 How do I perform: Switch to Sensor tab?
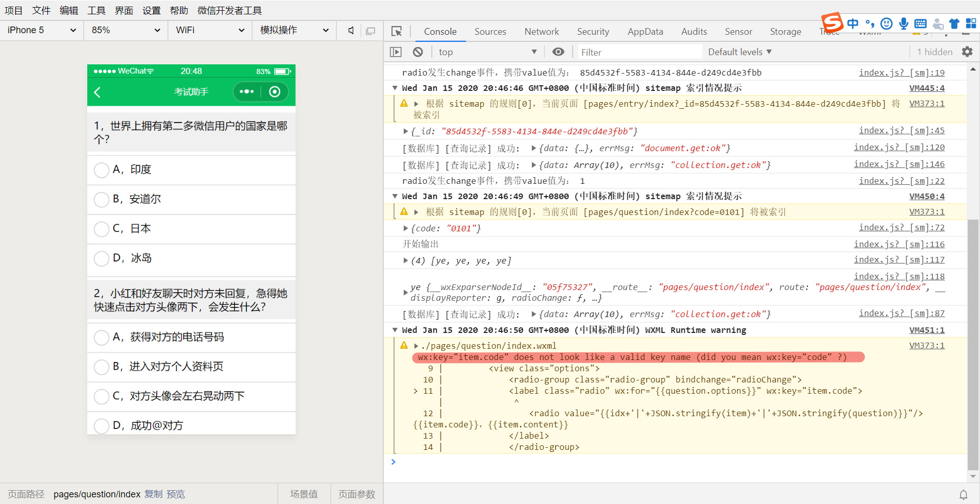coord(739,32)
